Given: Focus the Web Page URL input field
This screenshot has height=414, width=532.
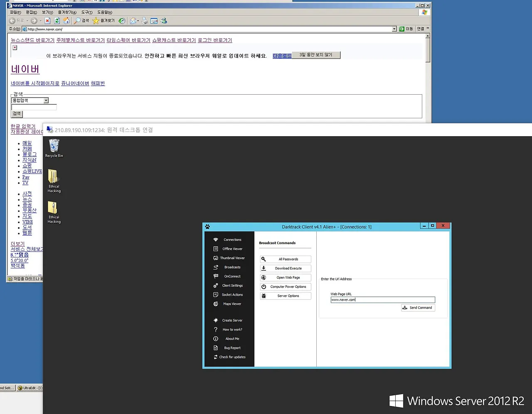Looking at the screenshot, I should [383, 300].
